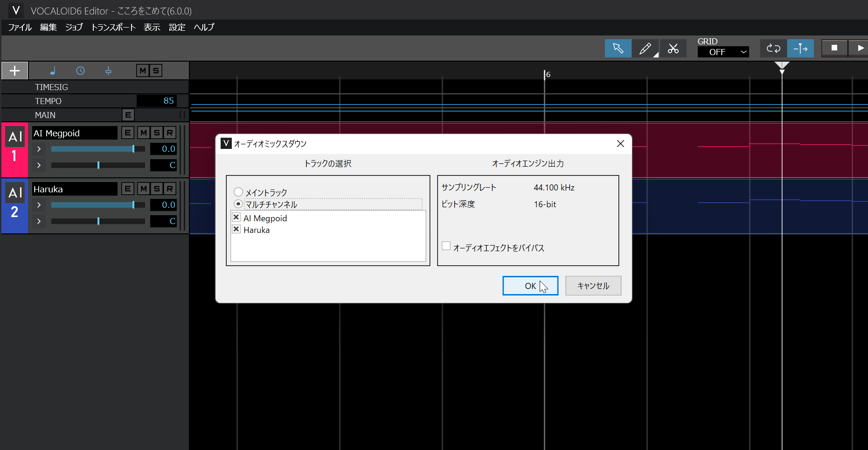Viewport: 868px width, 450px height.
Task: Open GRID OFF dropdown
Action: (723, 52)
